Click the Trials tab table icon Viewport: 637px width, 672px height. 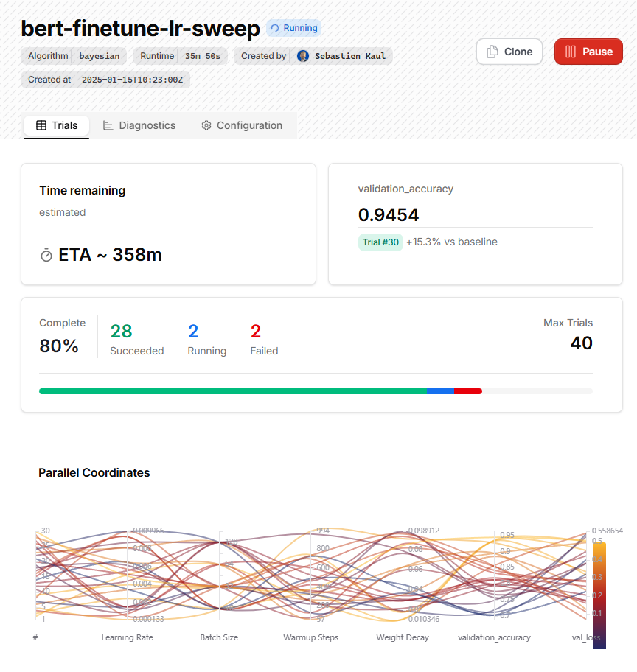point(41,125)
